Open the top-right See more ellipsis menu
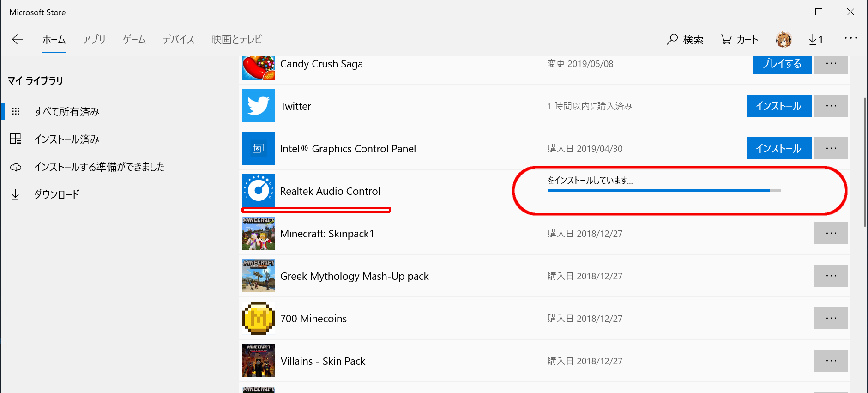Viewport: 868px width, 393px height. [x=850, y=38]
